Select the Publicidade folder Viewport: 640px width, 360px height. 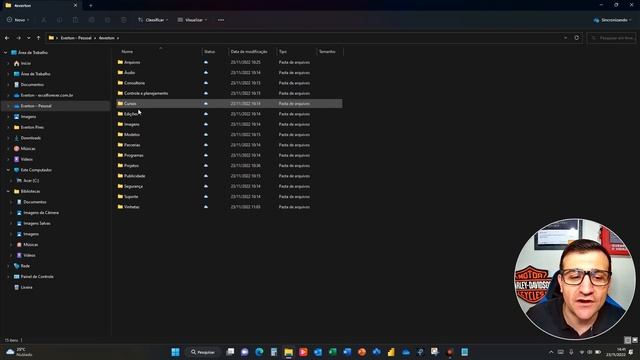point(135,176)
